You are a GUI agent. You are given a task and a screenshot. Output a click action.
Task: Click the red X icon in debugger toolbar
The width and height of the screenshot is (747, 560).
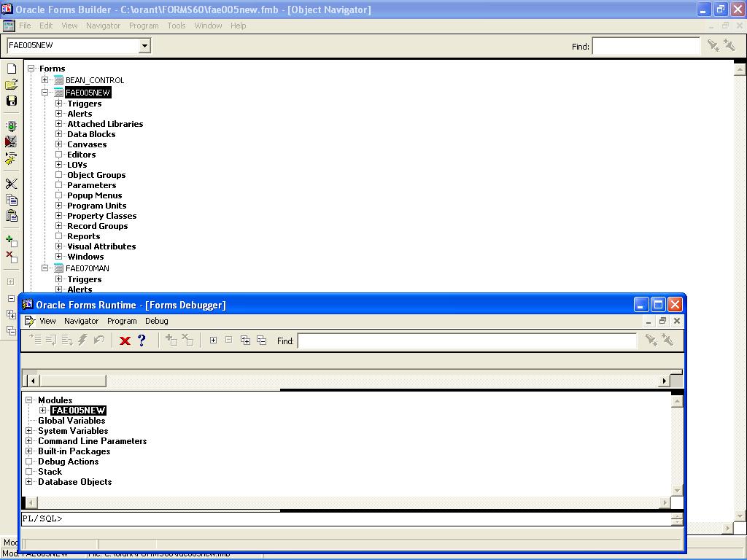[125, 341]
